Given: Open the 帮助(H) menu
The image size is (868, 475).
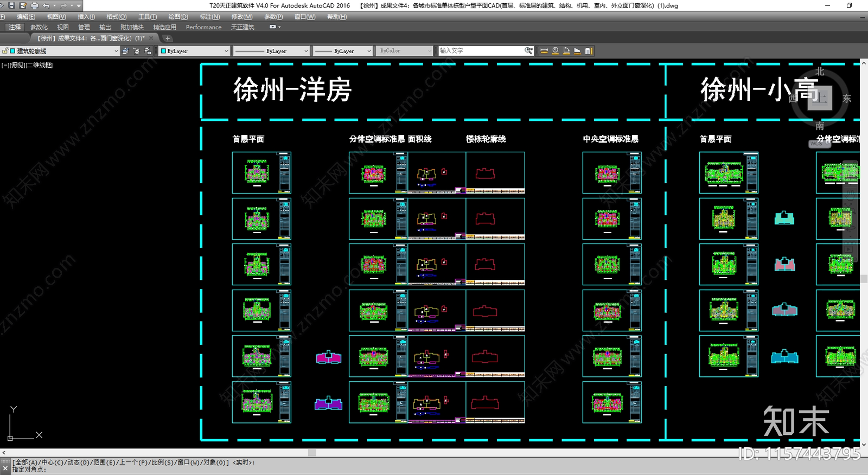Looking at the screenshot, I should coord(337,17).
